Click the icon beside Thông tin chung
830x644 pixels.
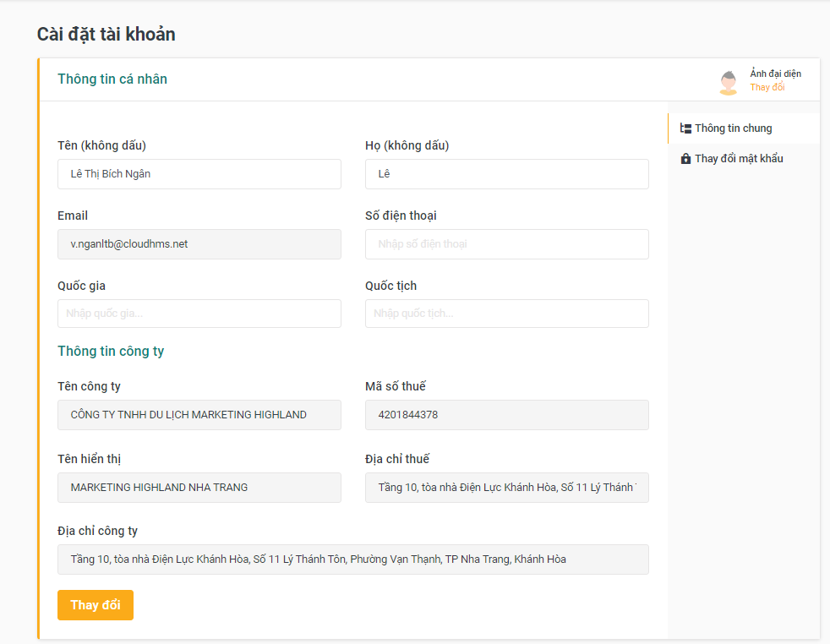686,128
